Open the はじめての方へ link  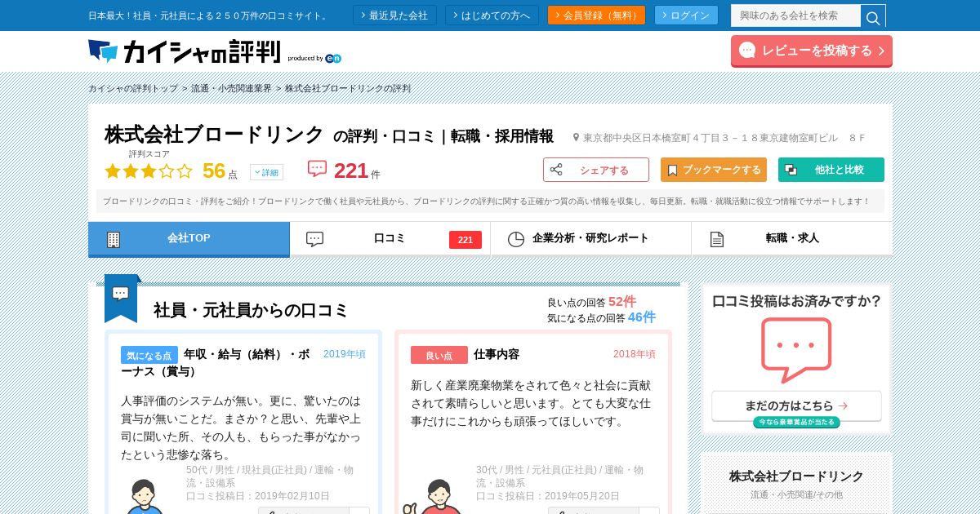tap(492, 16)
